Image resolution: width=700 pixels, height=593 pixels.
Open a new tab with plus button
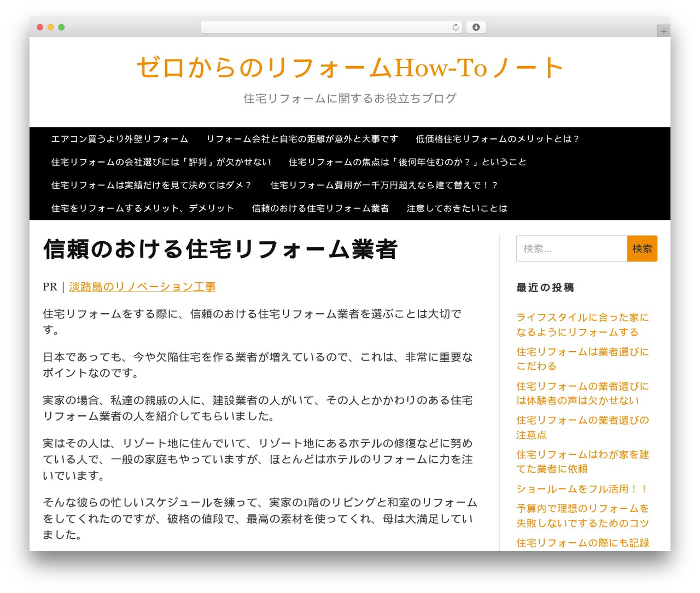663,31
